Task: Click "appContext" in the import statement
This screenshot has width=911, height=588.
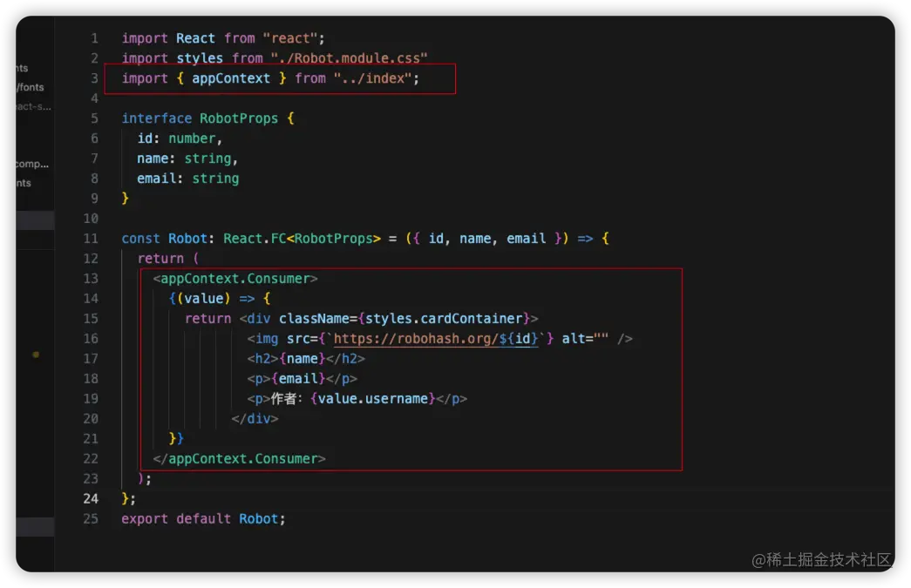Action: coord(231,78)
